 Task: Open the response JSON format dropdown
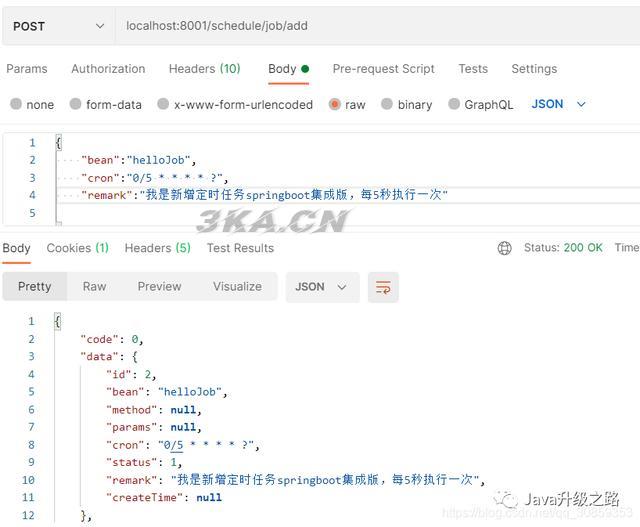coord(322,287)
